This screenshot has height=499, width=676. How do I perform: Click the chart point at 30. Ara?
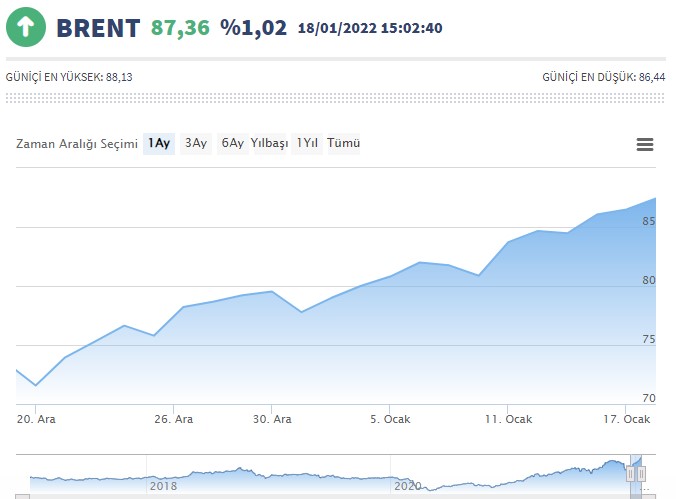pyautogui.click(x=272, y=292)
